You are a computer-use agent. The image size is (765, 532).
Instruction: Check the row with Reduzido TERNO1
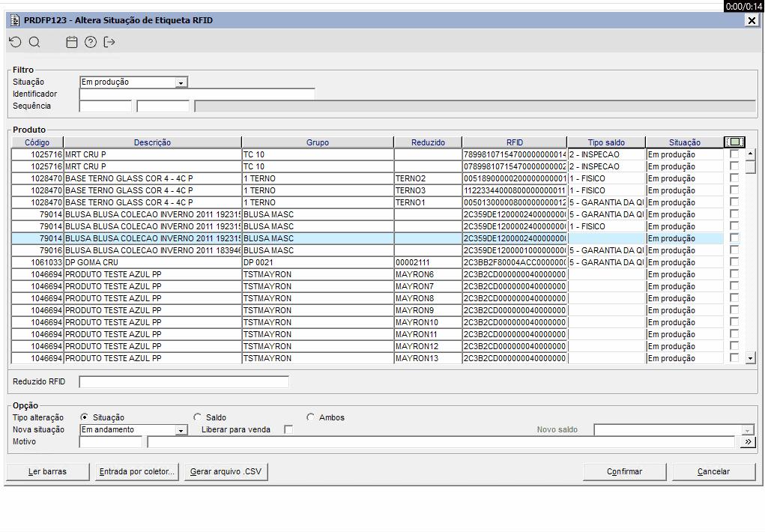(734, 202)
